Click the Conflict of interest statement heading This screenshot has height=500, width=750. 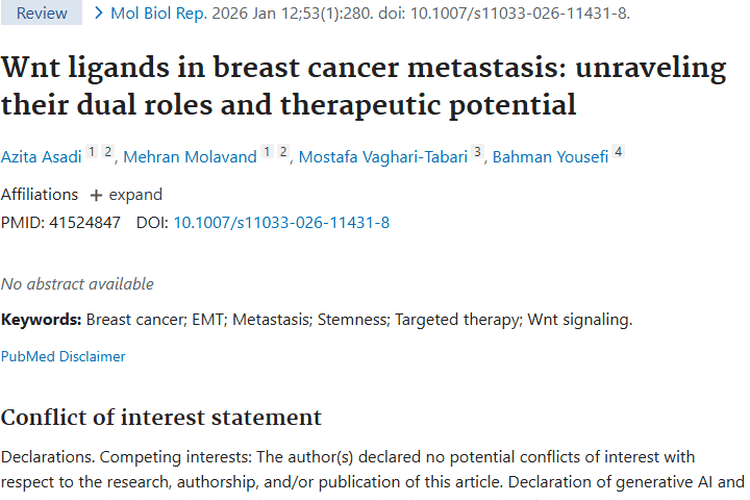[161, 417]
